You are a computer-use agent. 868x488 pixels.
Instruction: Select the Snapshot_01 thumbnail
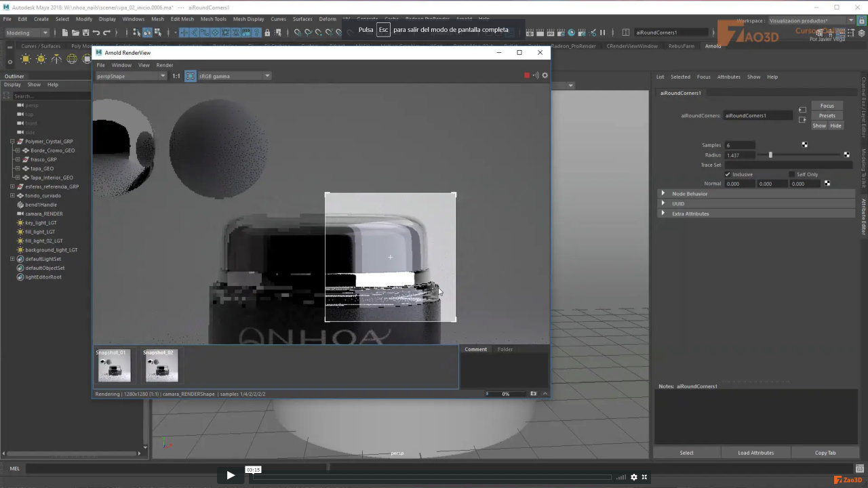[x=114, y=366]
